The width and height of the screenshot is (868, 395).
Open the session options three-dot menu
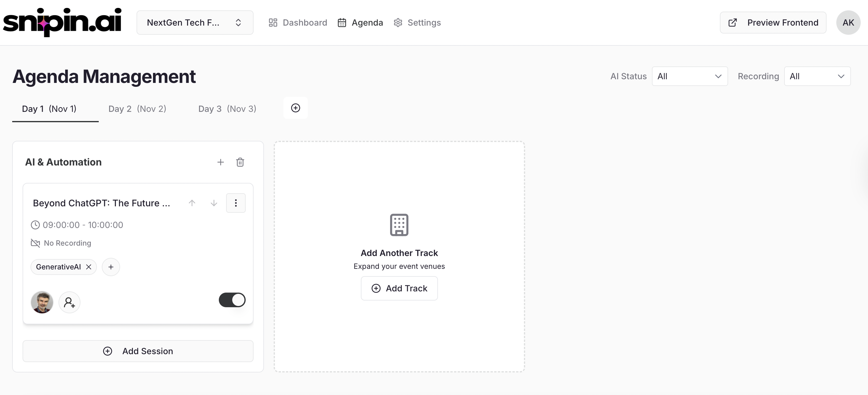[236, 203]
